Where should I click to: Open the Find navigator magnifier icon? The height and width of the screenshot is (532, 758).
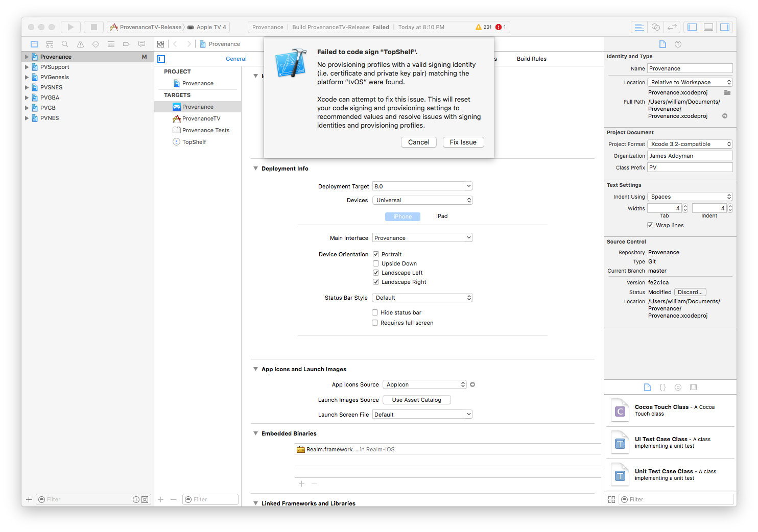[x=65, y=44]
